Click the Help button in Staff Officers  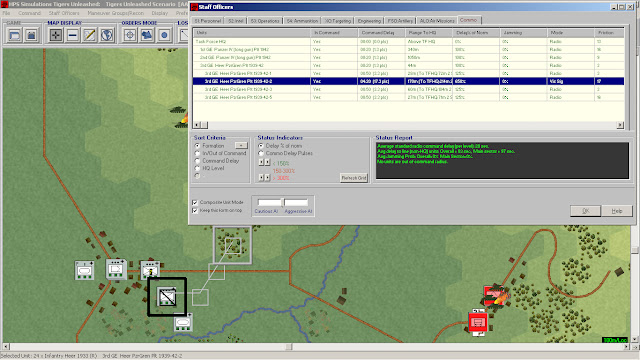click(x=617, y=211)
